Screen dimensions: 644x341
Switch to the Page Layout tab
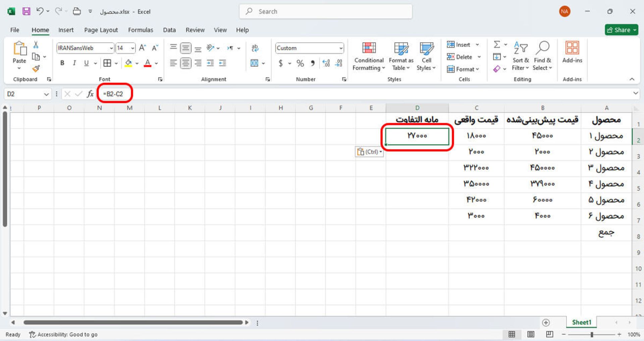coord(101,30)
